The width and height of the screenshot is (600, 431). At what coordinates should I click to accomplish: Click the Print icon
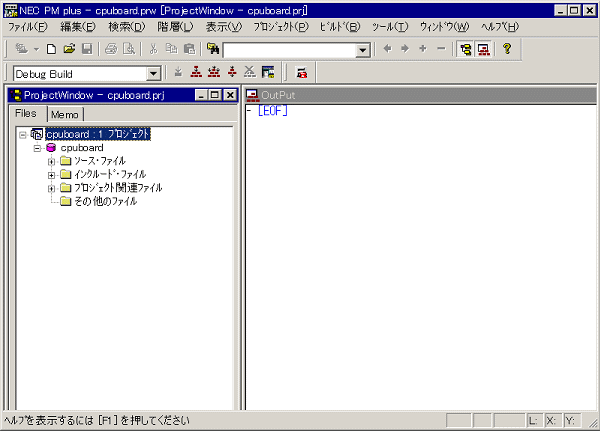coord(111,49)
